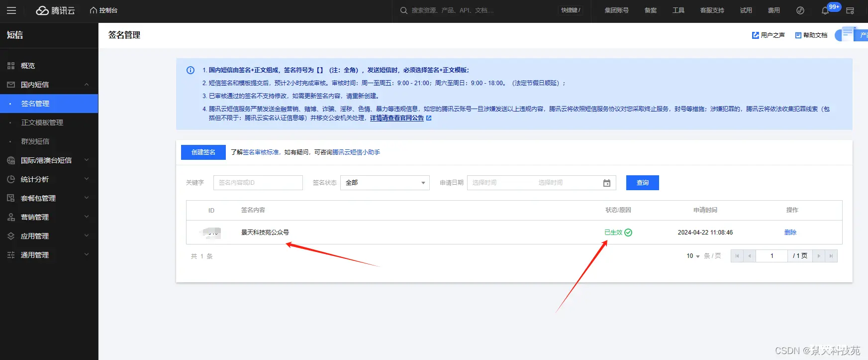Click the page number input
Screen dimensions: 868x360
pos(772,256)
